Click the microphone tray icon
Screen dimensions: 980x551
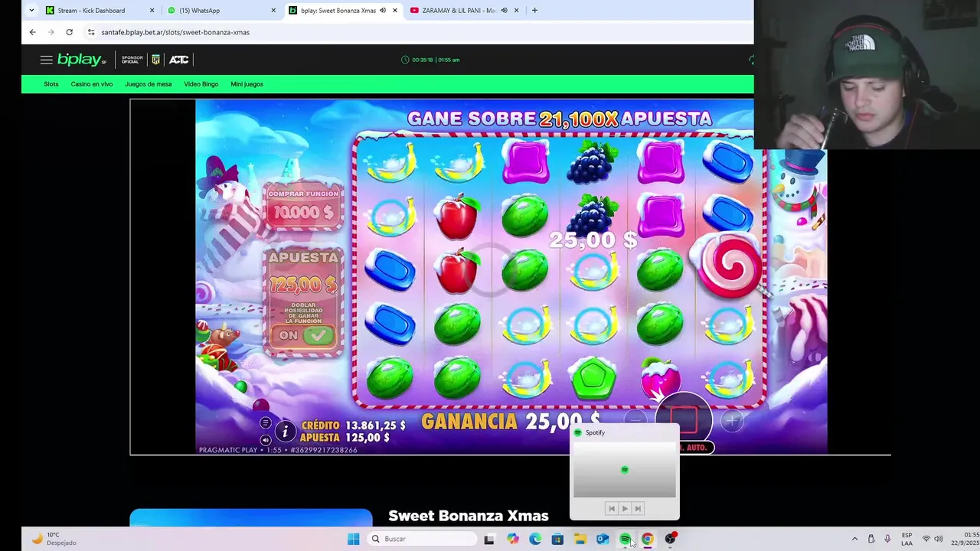click(x=887, y=539)
